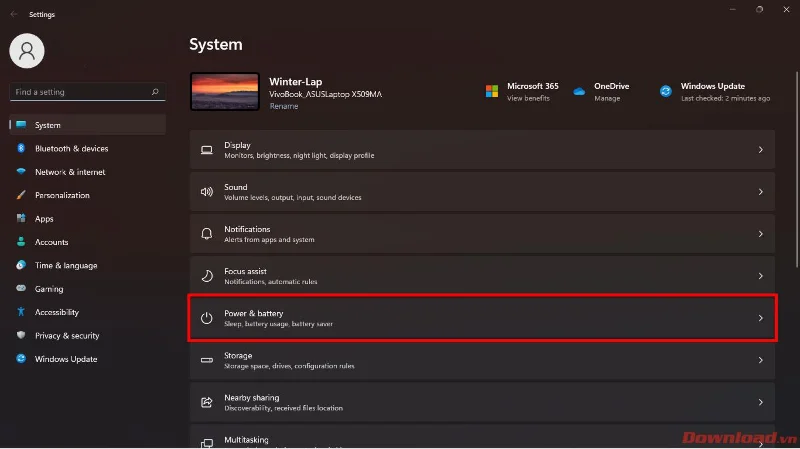Click 'Storage space, drives, configuration rules' text
The image size is (800, 449).
[289, 366]
